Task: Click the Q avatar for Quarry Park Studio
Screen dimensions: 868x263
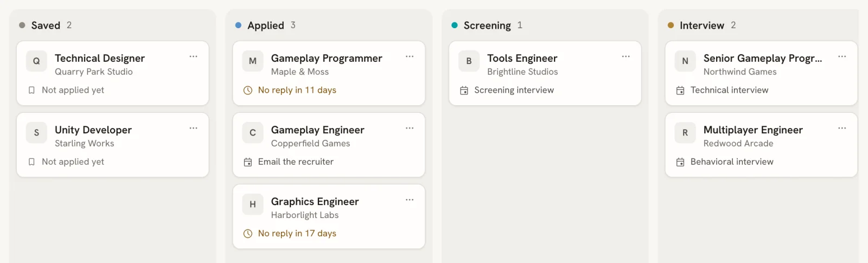Action: point(36,61)
